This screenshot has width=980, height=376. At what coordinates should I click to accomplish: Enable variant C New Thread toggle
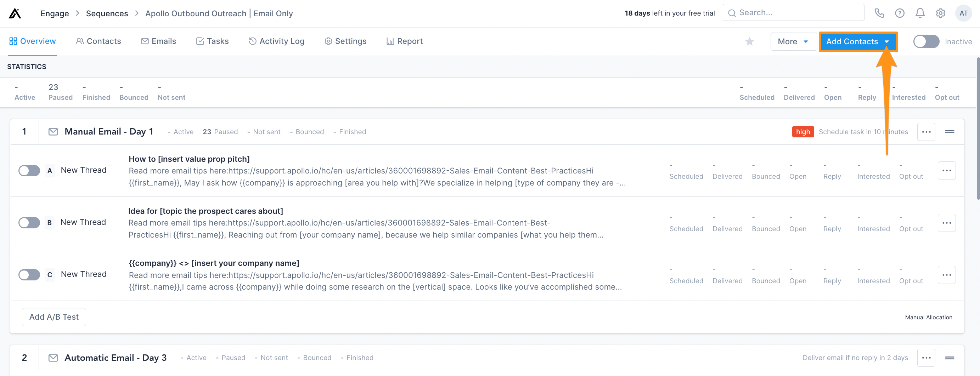[29, 275]
